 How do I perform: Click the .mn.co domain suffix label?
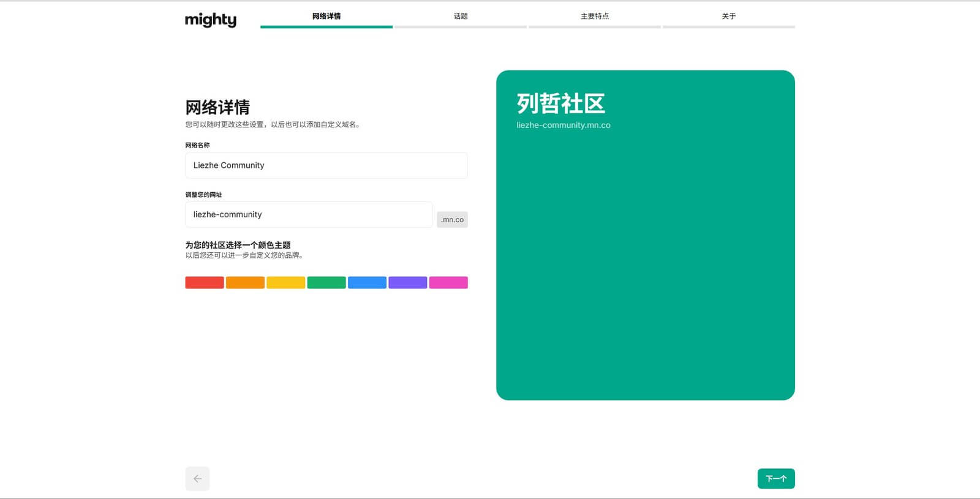(452, 219)
